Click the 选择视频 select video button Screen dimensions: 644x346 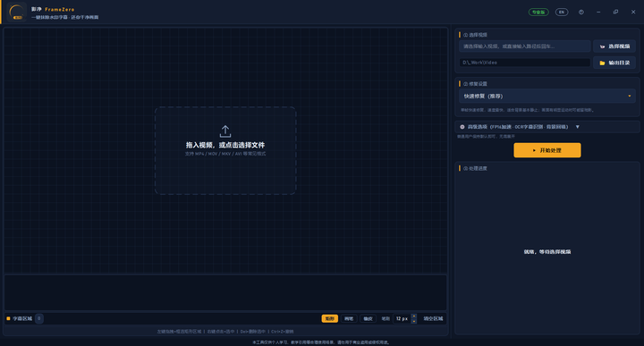(614, 46)
